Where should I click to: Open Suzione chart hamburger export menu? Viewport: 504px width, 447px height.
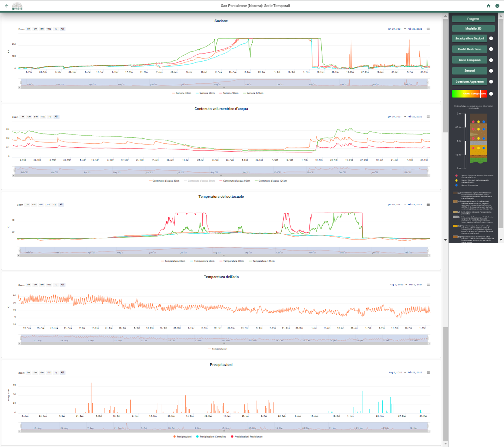(428, 29)
